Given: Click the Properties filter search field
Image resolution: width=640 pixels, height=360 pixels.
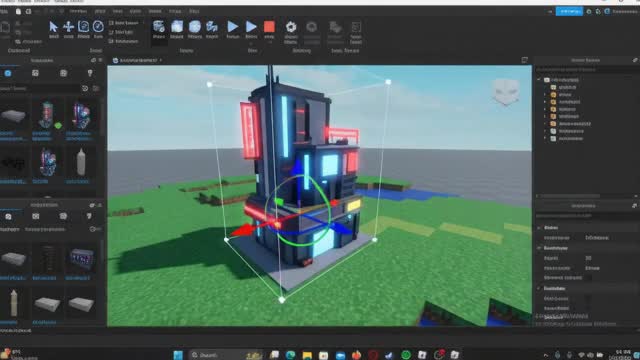Looking at the screenshot, I should [586, 216].
